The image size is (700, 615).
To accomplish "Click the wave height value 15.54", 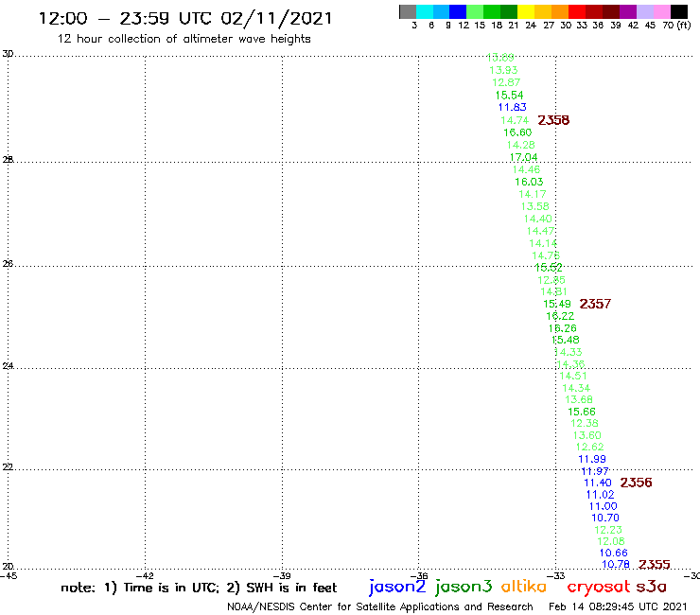I will [509, 96].
